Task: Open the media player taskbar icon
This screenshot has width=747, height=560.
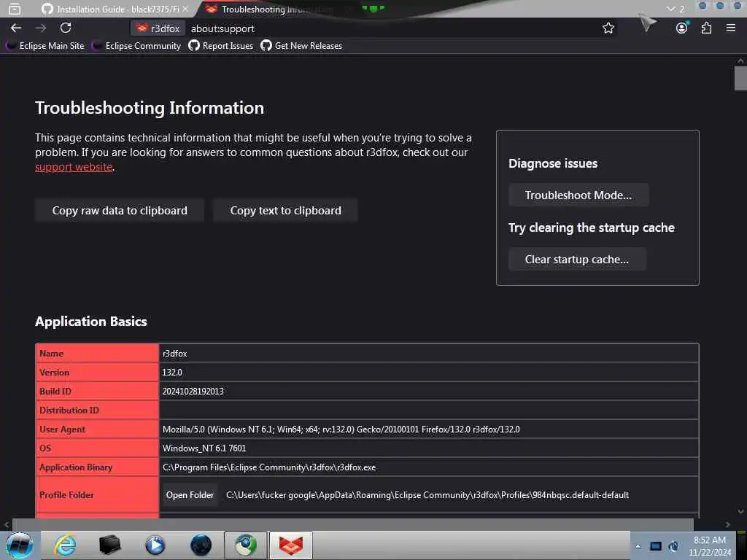Action: (155, 545)
